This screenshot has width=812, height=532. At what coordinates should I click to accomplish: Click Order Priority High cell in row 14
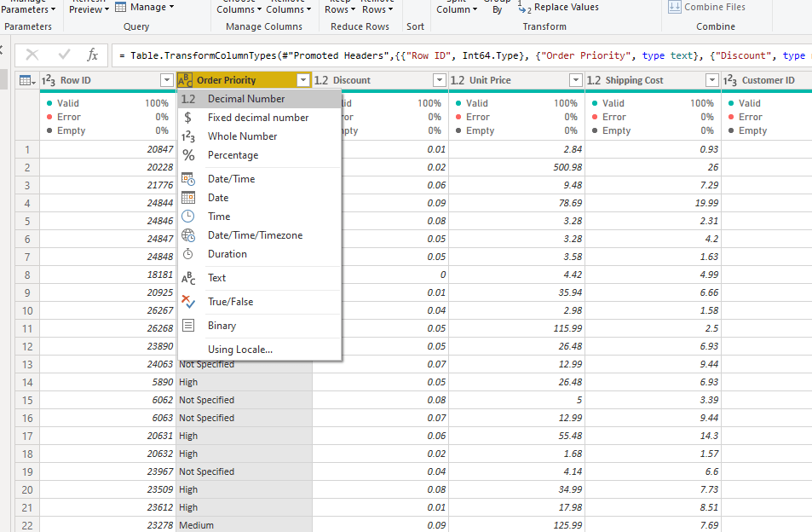coord(245,382)
